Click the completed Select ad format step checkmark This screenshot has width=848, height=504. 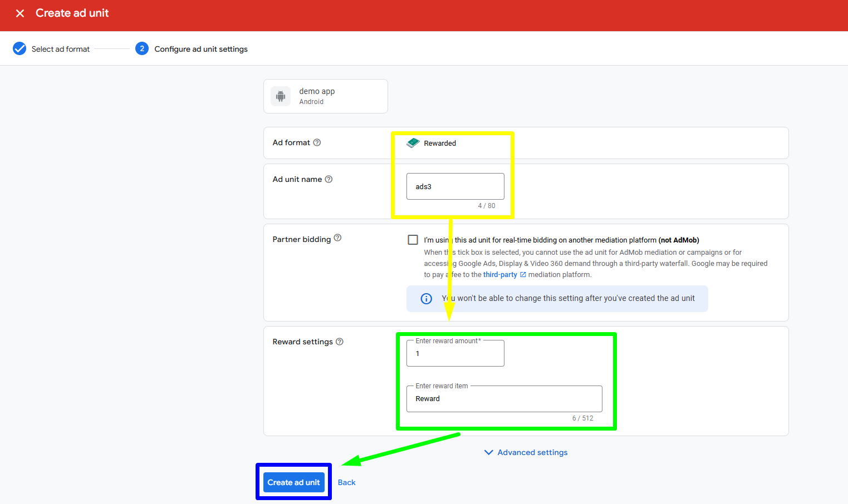click(x=19, y=48)
